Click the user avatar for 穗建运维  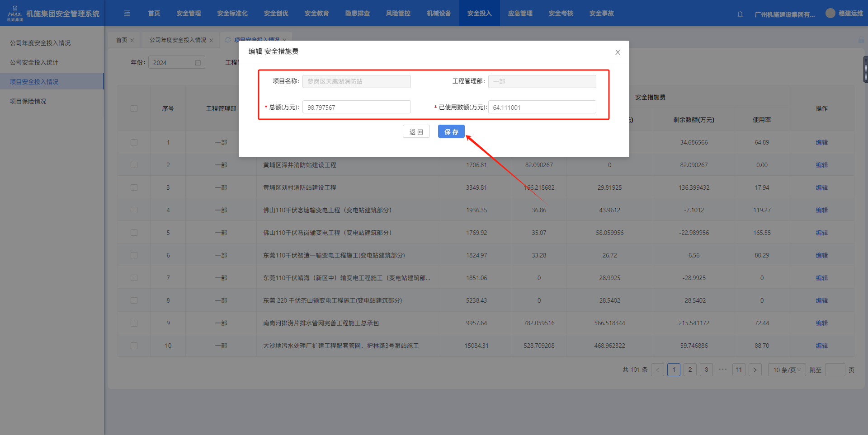tap(830, 13)
